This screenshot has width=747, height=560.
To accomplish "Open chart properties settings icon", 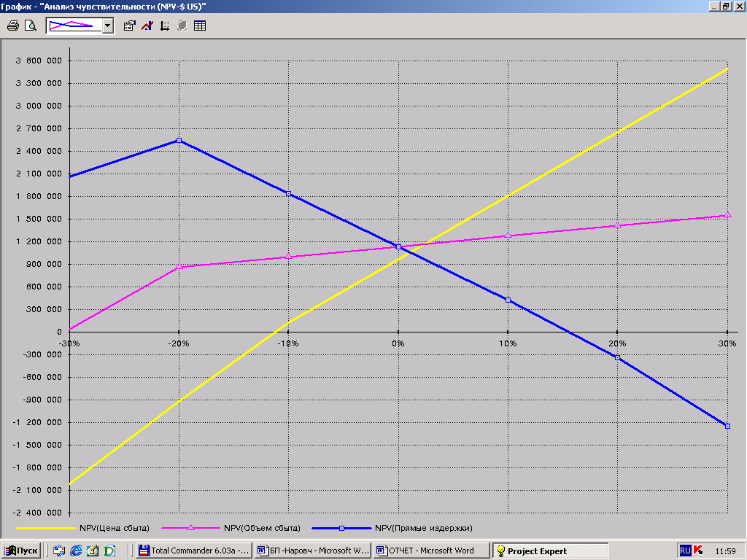I will pyautogui.click(x=130, y=26).
